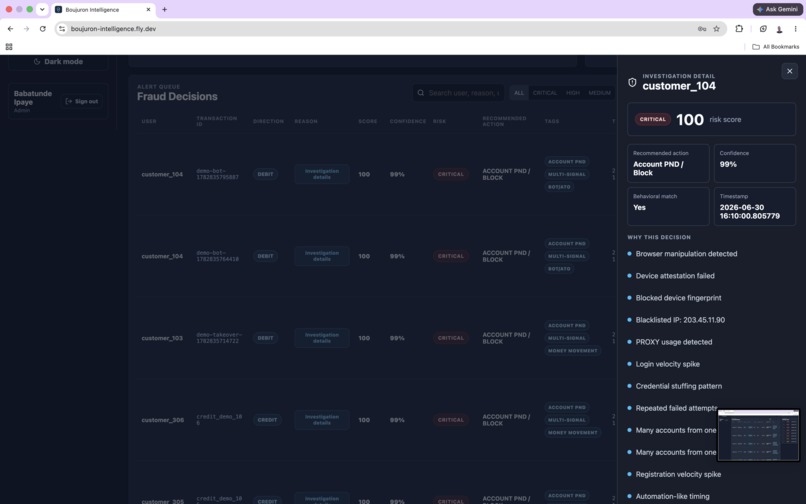Image resolution: width=806 pixels, height=504 pixels.
Task: Click 'Browser manipulation detected' reason
Action: click(686, 254)
